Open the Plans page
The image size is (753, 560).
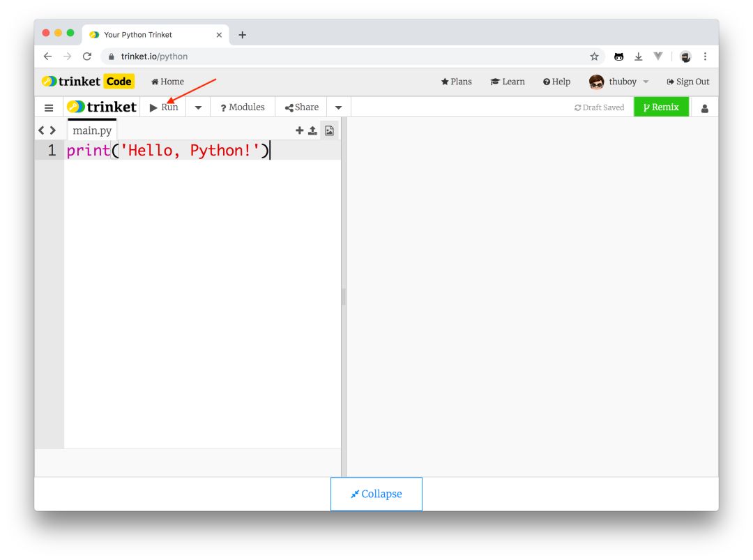tap(456, 82)
